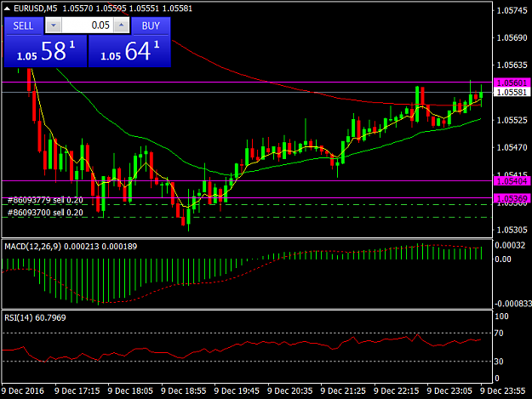Increase lot size with up arrow
The width and height of the screenshot is (532, 399).
(122, 26)
